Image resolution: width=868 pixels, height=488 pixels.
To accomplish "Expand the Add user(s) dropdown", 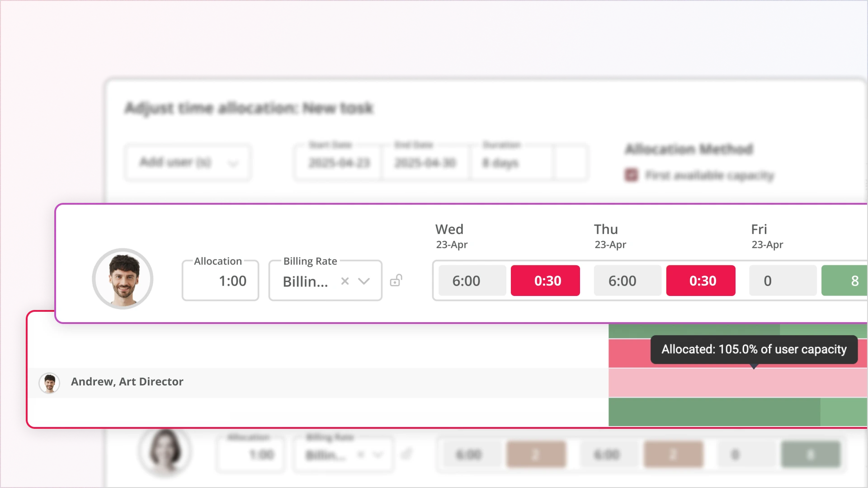I will click(x=188, y=162).
